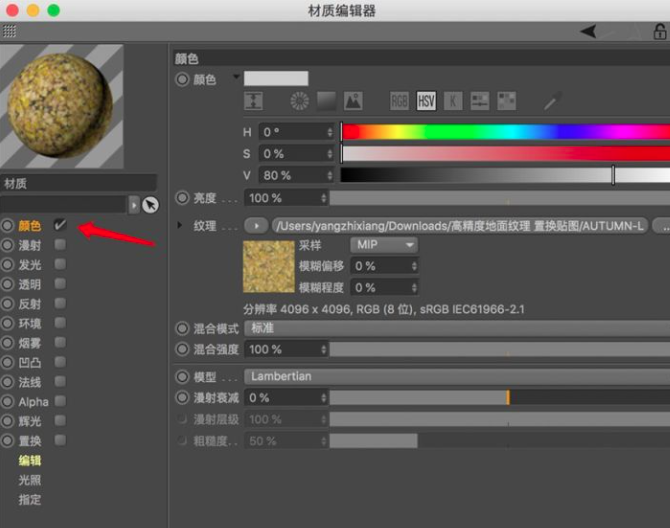The image size is (670, 528).
Task: Switch color mode to RGB
Action: coord(400,101)
